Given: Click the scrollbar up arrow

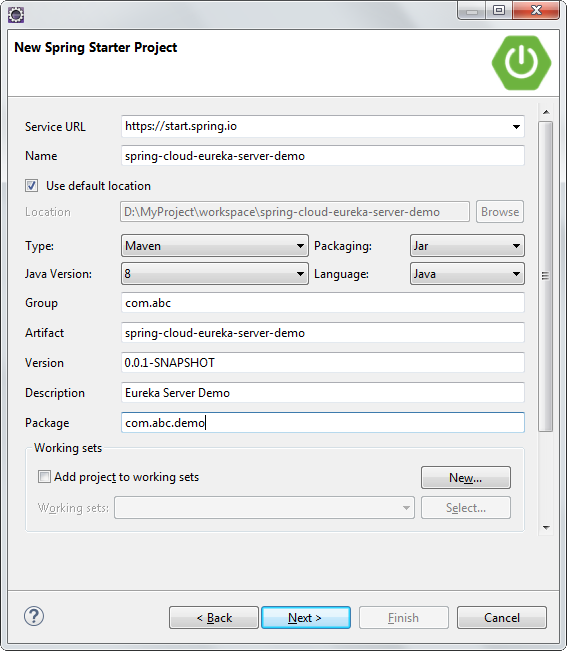Looking at the screenshot, I should [x=546, y=112].
